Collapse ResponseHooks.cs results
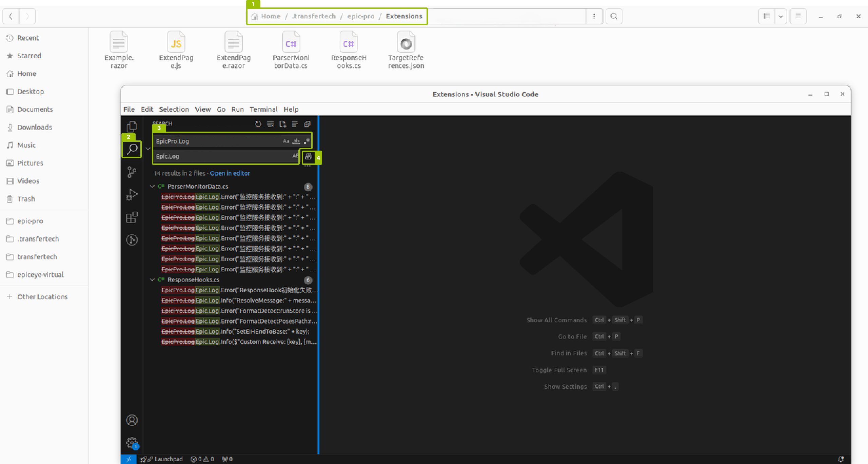868x464 pixels. 152,279
